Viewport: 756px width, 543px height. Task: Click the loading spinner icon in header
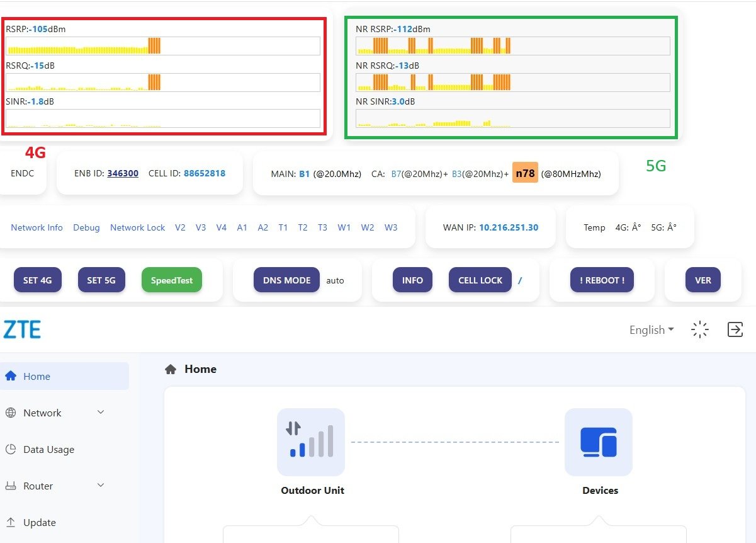pyautogui.click(x=699, y=329)
